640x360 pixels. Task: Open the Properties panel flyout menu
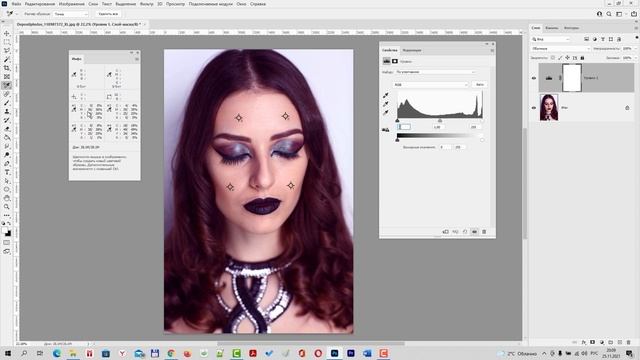coord(492,50)
